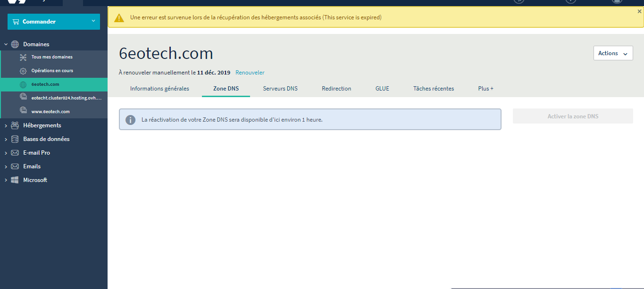Click the Opérations en cours gear icon
644x289 pixels.
tap(23, 71)
